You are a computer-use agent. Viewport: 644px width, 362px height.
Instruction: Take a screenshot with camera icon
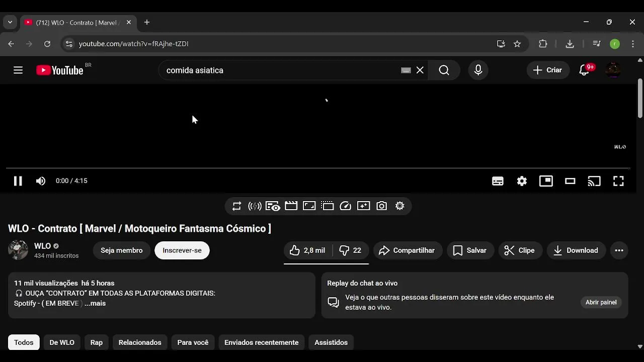click(x=381, y=206)
